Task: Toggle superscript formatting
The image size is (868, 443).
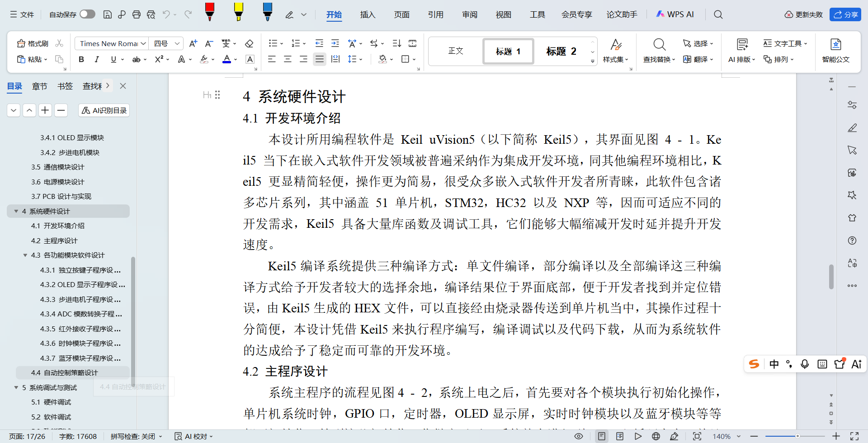Action: (x=159, y=59)
